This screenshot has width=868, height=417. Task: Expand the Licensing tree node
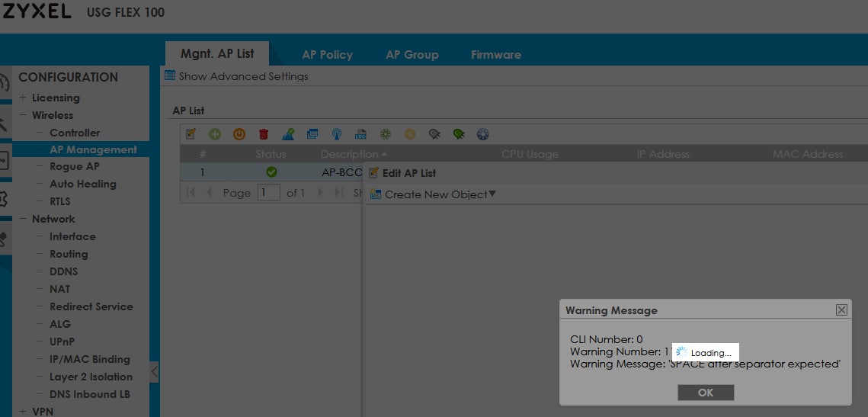(23, 98)
